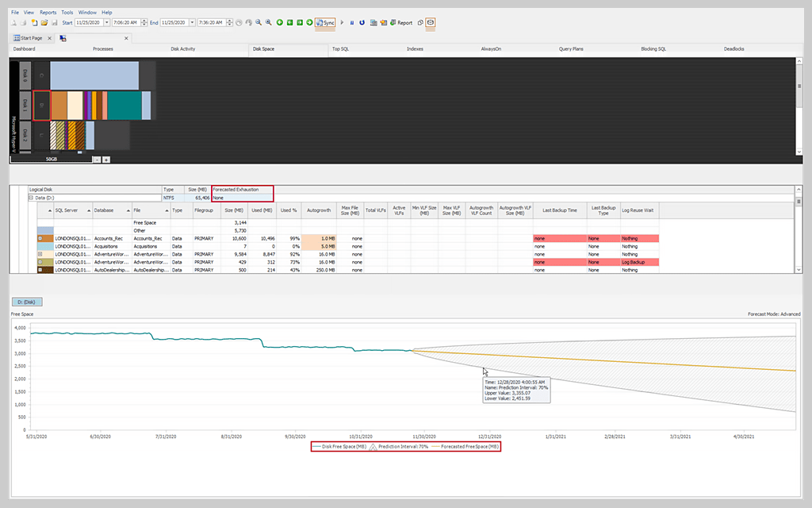This screenshot has width=812, height=508.
Task: Click the pause icon in toolbar
Action: [x=352, y=23]
